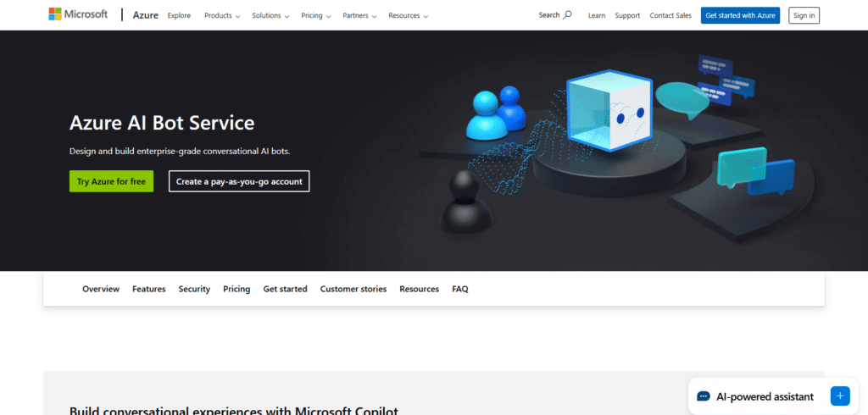Click the Search magnifier icon
This screenshot has height=415, width=868.
tap(567, 15)
